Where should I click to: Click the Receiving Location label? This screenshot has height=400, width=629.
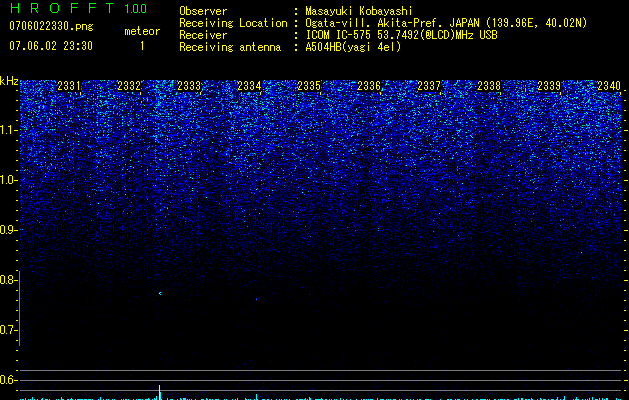pyautogui.click(x=233, y=23)
